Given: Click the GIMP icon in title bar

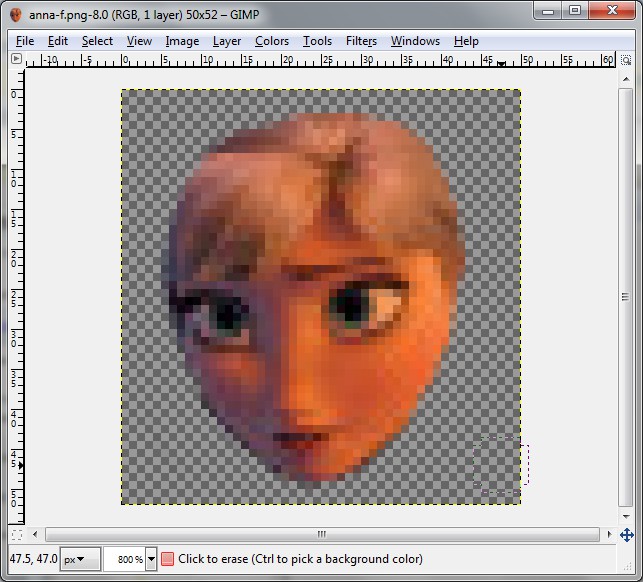Looking at the screenshot, I should [16, 15].
